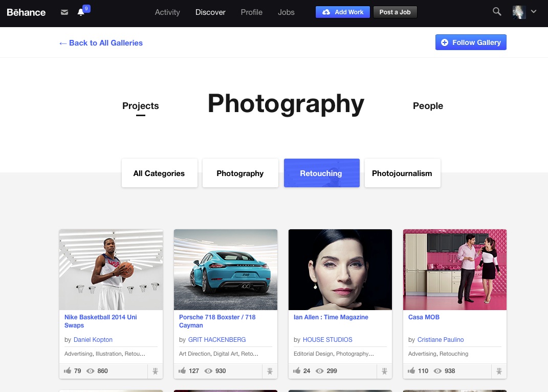Open the Jobs nav item

(286, 12)
